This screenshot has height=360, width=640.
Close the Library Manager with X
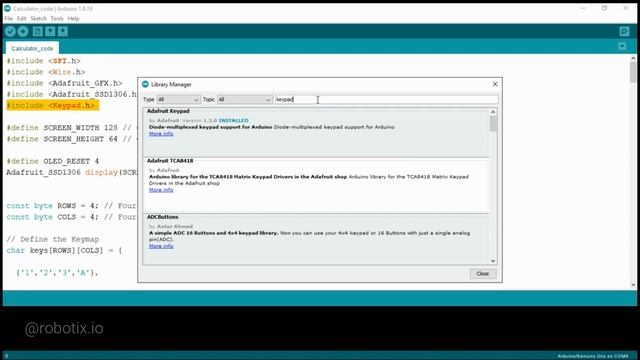pos(495,84)
